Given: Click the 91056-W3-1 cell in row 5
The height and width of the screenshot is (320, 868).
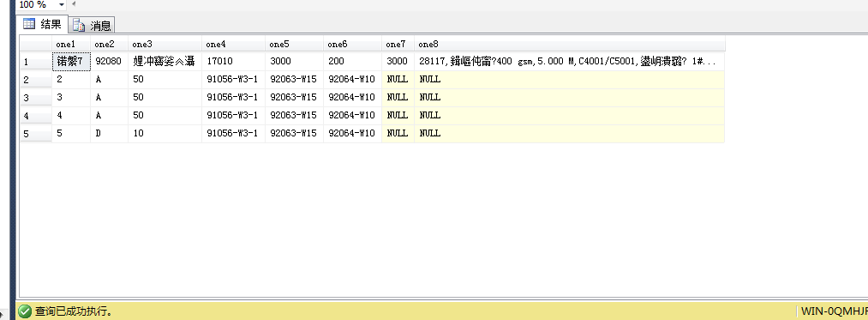Looking at the screenshot, I should click(233, 134).
